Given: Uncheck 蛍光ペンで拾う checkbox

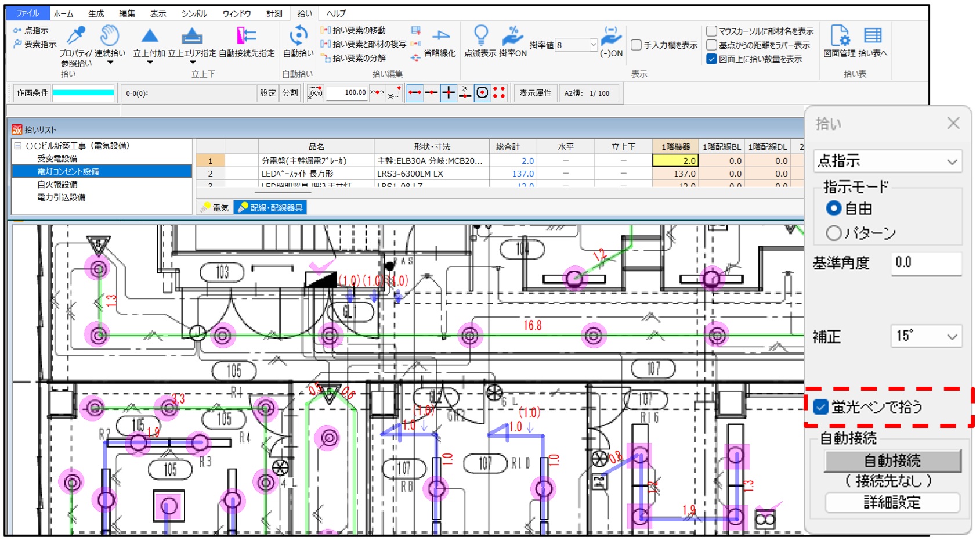Looking at the screenshot, I should click(820, 407).
